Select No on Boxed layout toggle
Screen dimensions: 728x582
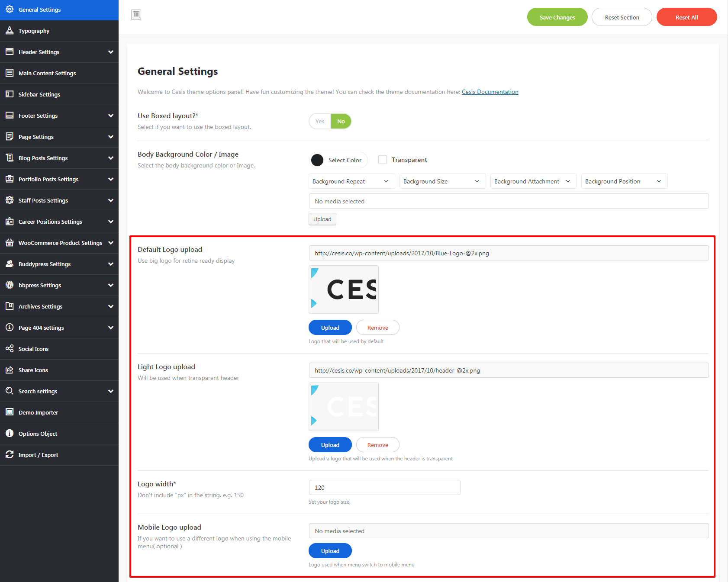[x=341, y=122]
